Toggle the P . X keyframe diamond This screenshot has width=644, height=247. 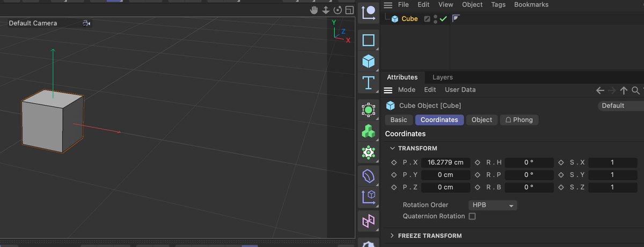coord(394,162)
